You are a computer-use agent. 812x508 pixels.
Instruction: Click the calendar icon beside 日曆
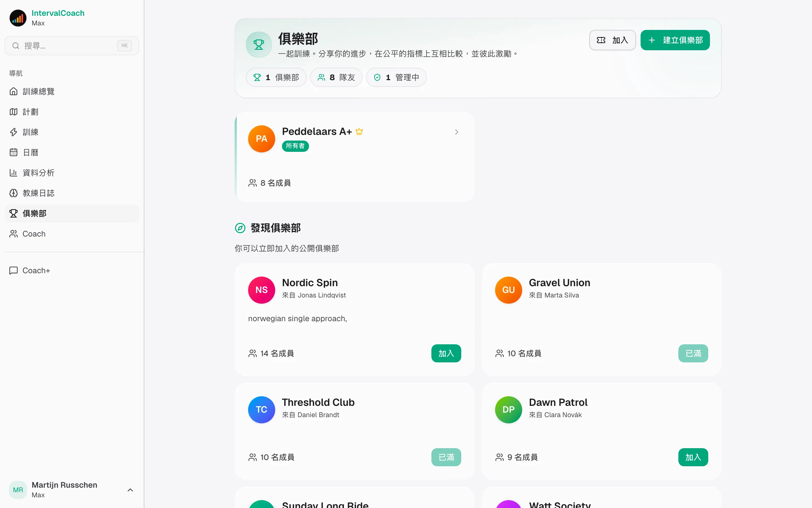[14, 152]
